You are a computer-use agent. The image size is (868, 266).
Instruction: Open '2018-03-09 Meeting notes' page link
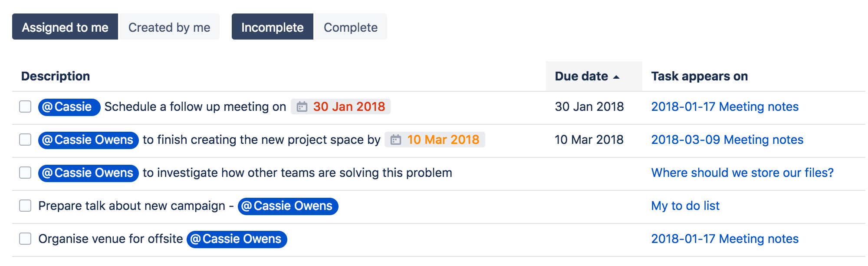(x=727, y=140)
